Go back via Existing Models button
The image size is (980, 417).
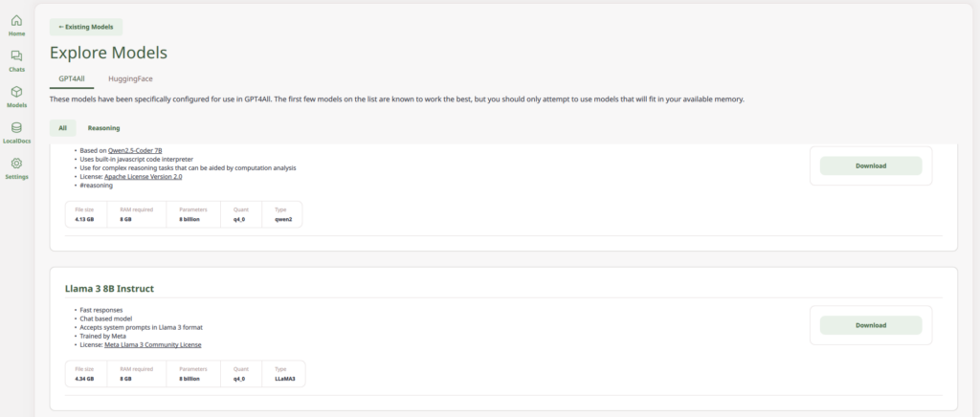click(86, 27)
